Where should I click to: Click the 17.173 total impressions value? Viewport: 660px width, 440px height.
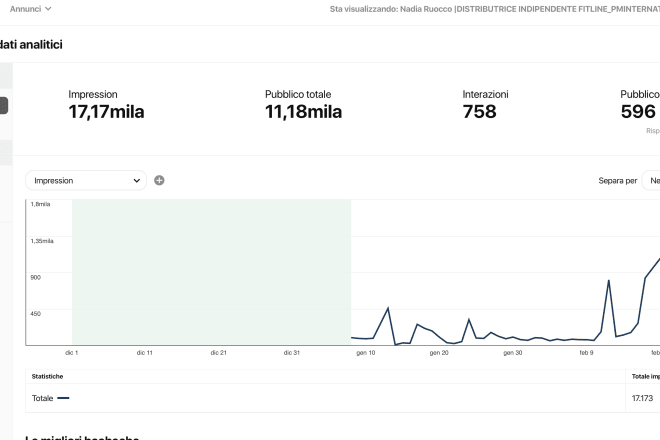point(642,398)
